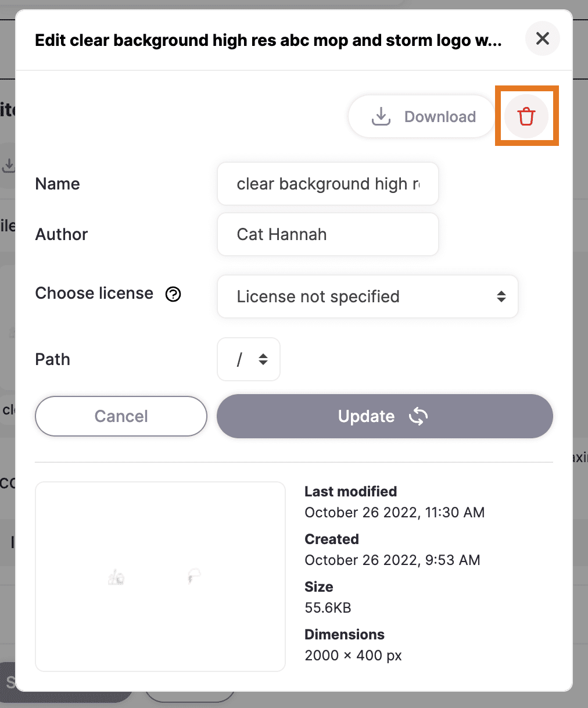Focus the Name text field

point(328,184)
